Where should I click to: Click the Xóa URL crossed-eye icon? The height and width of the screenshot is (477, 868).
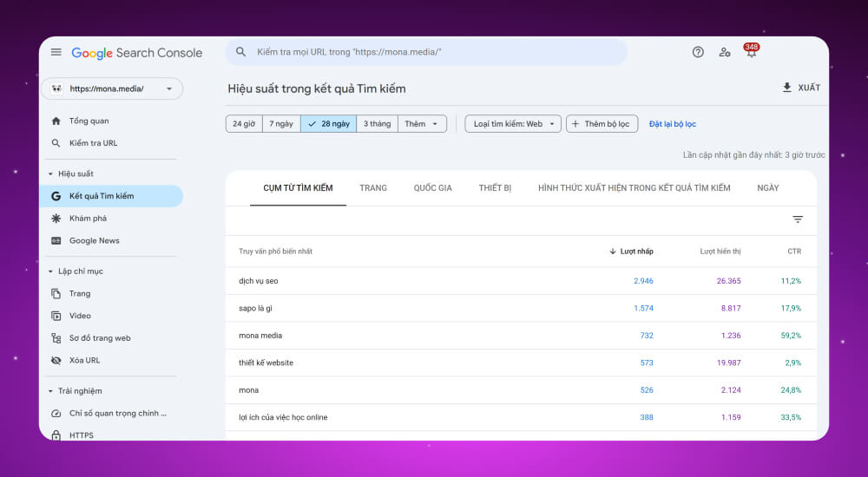tap(56, 360)
